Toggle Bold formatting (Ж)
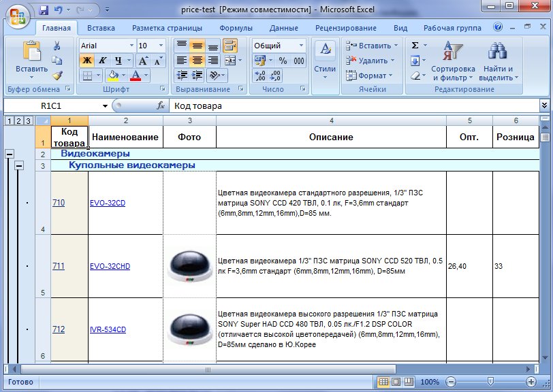 point(87,61)
